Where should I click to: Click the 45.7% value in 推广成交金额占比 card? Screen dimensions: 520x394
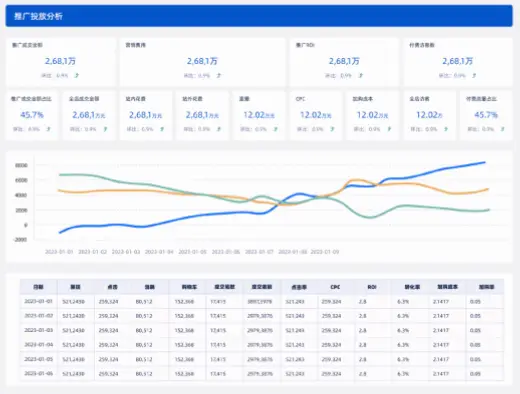pos(32,115)
